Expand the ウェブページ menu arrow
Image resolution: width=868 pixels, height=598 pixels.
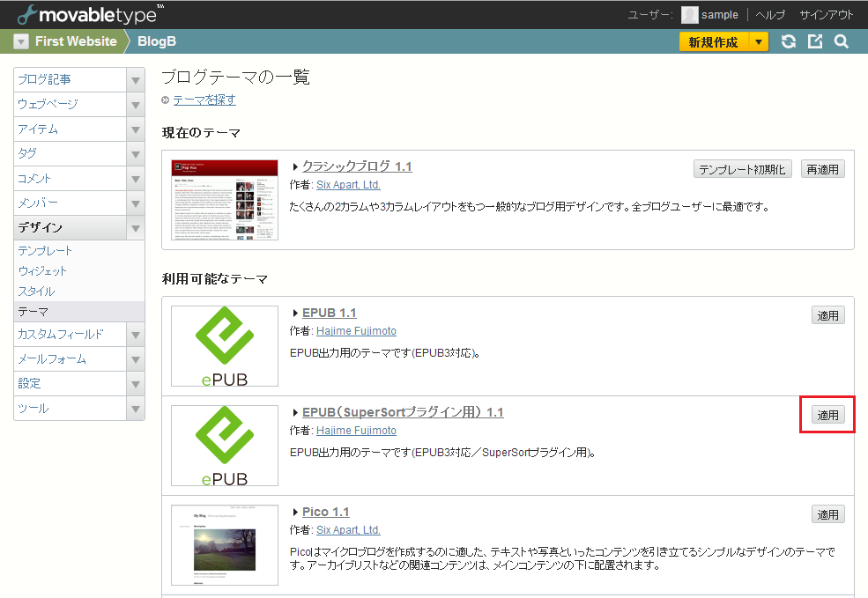tap(136, 105)
